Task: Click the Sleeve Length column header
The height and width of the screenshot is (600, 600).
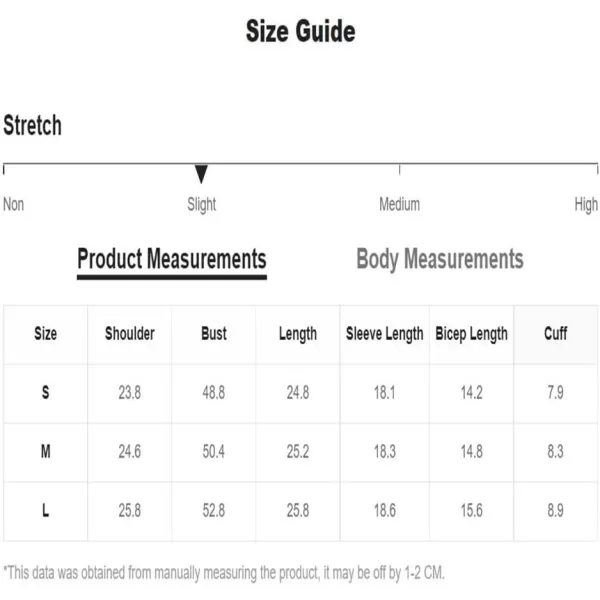Action: click(385, 334)
